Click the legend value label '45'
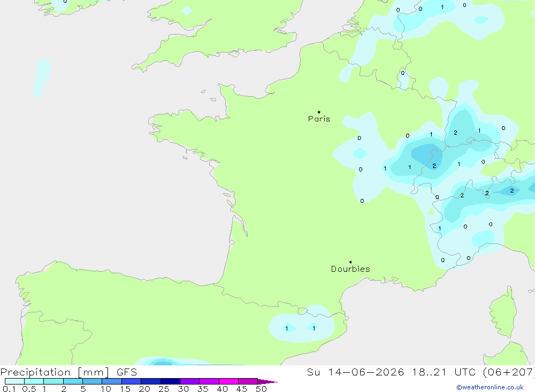This screenshot has width=535, height=392. pyautogui.click(x=242, y=389)
